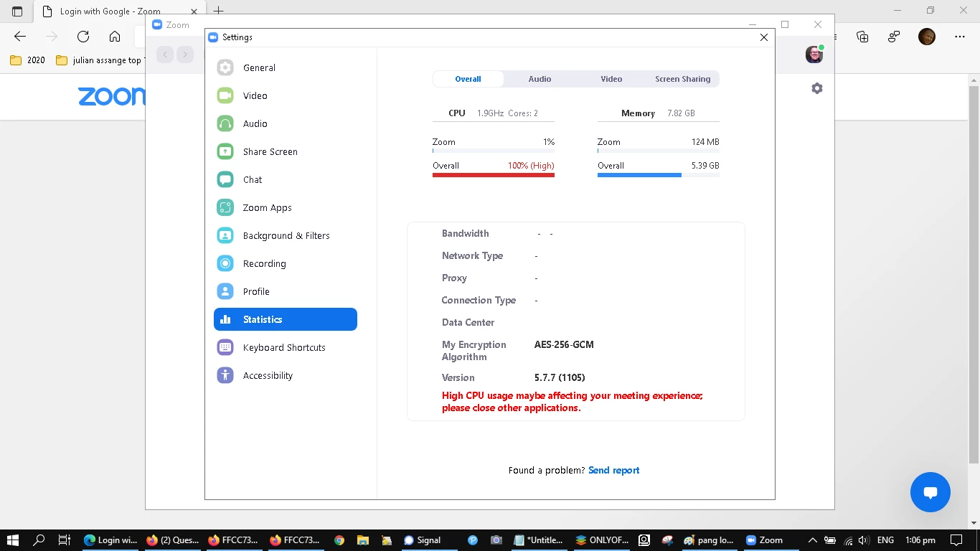Click the Network Type label
The height and width of the screenshot is (551, 980).
[472, 255]
